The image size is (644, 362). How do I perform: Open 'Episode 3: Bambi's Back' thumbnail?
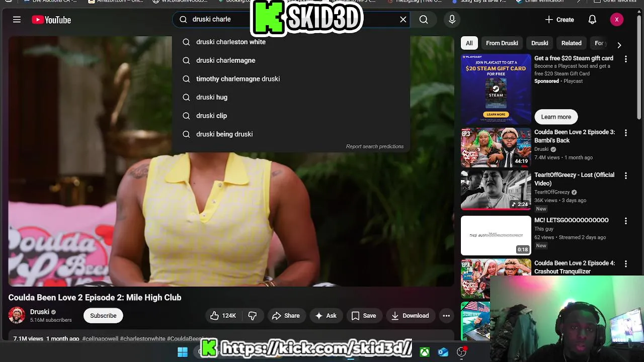[496, 148]
